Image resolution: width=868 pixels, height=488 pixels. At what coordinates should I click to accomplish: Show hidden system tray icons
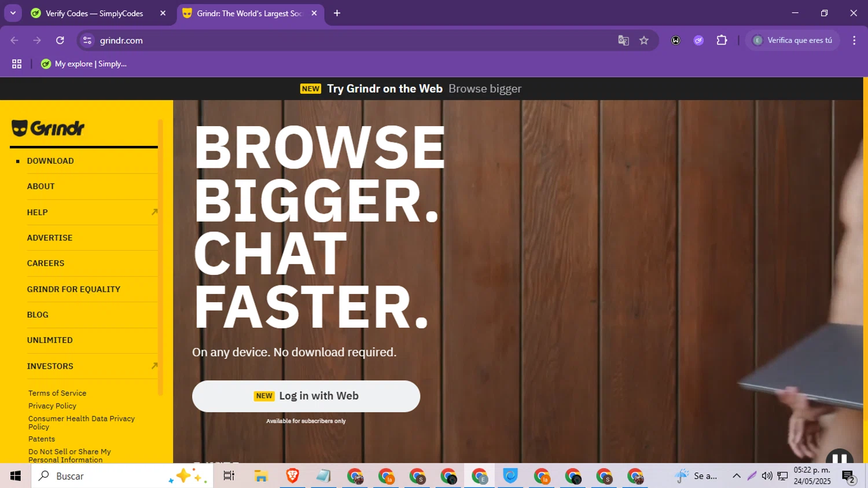[x=737, y=476]
